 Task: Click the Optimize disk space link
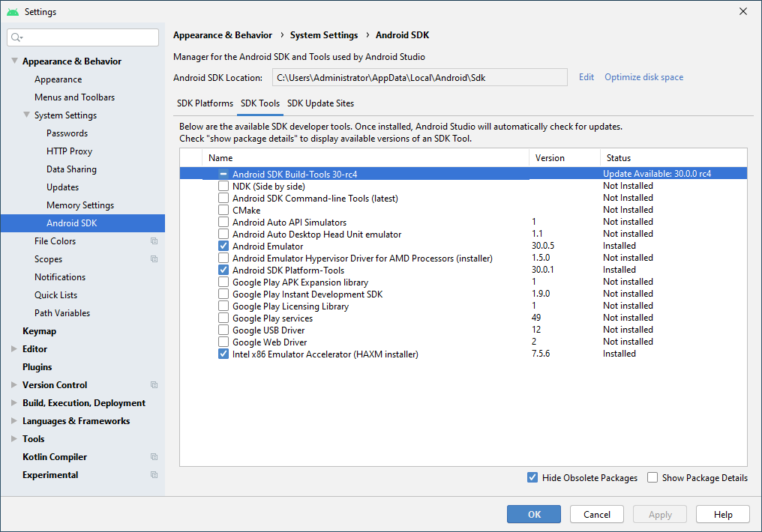(x=644, y=77)
